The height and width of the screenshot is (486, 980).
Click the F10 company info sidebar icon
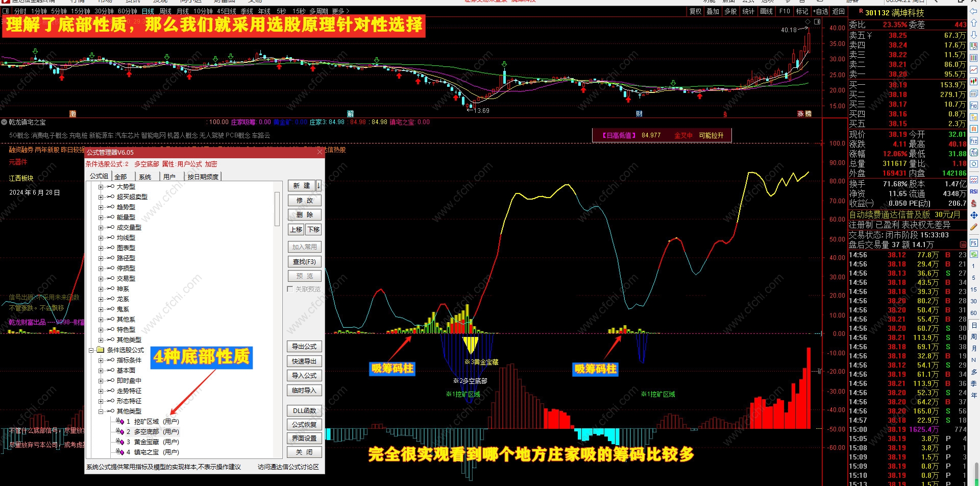point(974,105)
